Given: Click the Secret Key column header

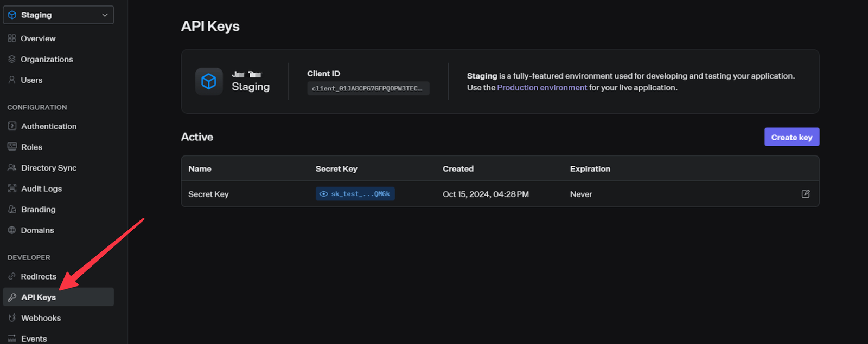Looking at the screenshot, I should (336, 169).
